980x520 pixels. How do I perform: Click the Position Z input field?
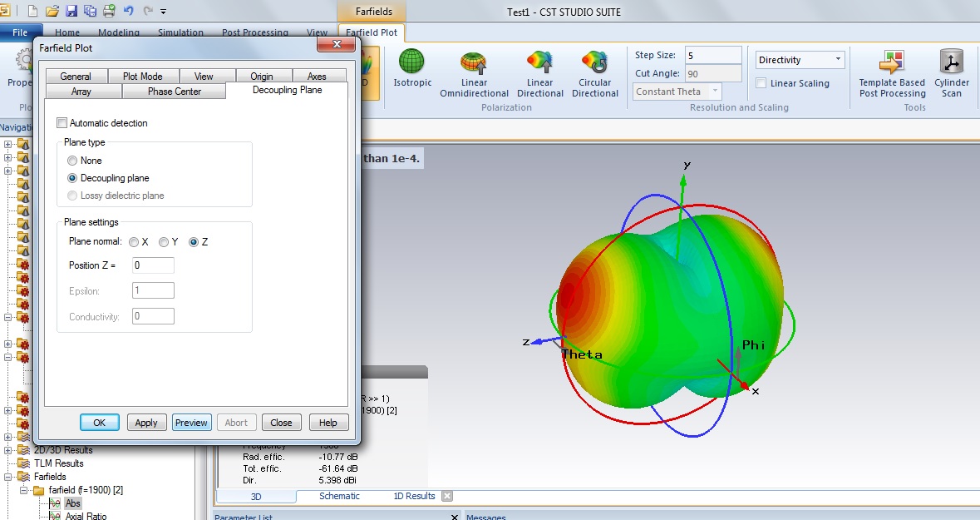coord(153,265)
